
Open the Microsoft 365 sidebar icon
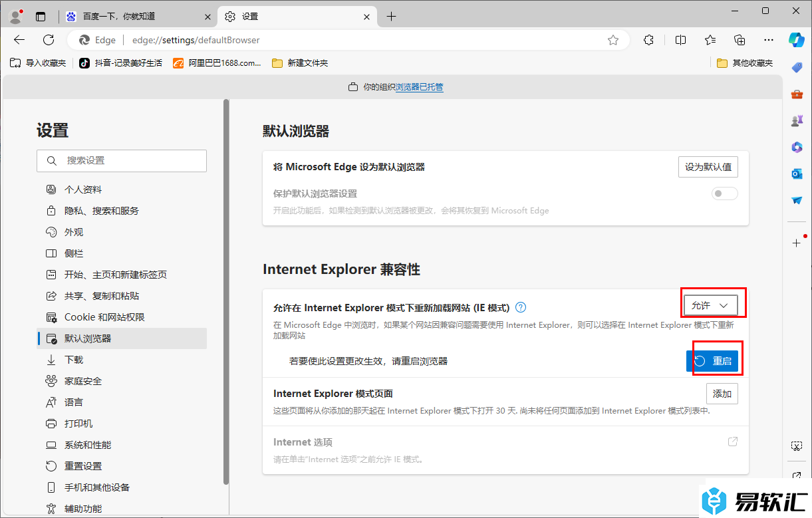[797, 147]
